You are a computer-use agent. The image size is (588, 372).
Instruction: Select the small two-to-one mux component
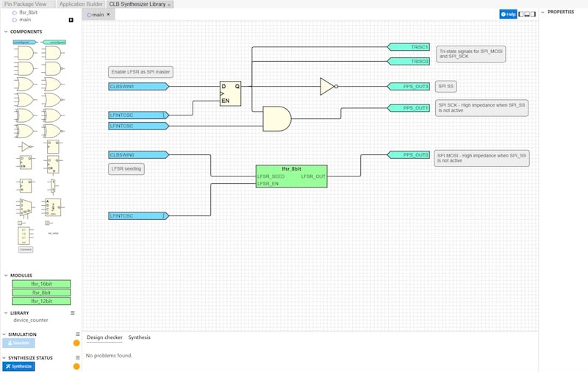point(53,187)
